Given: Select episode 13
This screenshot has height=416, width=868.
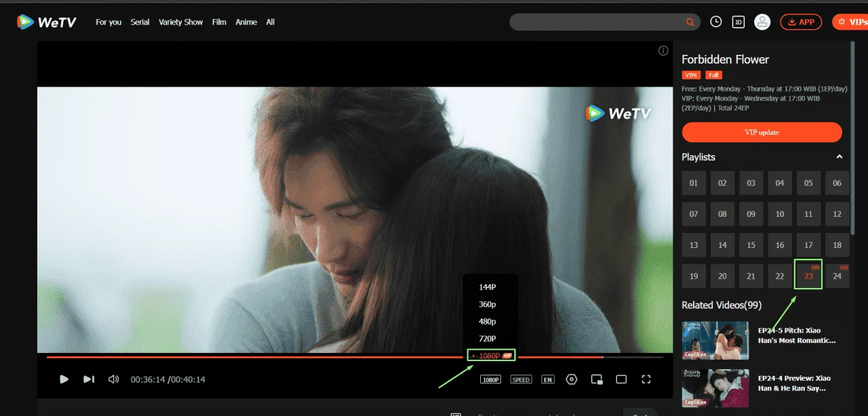Looking at the screenshot, I should (x=694, y=245).
